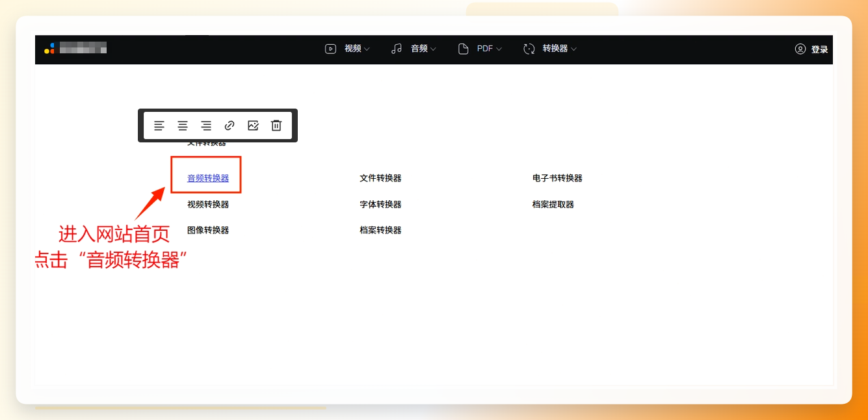
Task: Open the 图像转换器 link
Action: coord(208,230)
